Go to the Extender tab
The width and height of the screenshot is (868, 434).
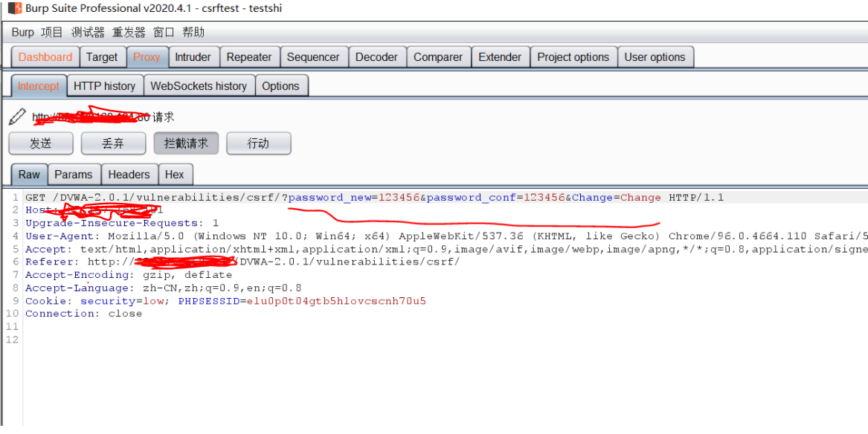click(500, 57)
